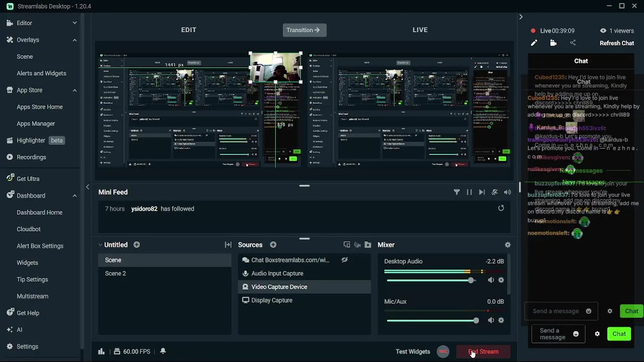Click the pencil edit stream info icon
This screenshot has width=644, height=362.
pyautogui.click(x=534, y=43)
